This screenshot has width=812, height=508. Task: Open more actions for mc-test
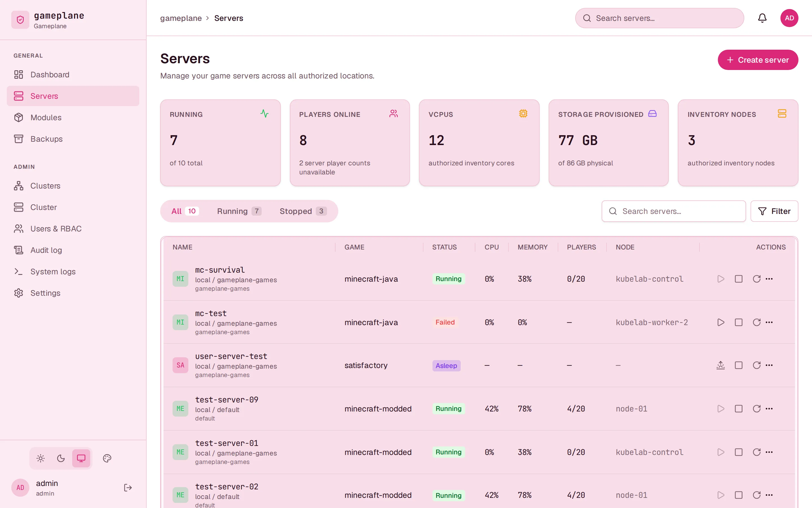point(769,322)
